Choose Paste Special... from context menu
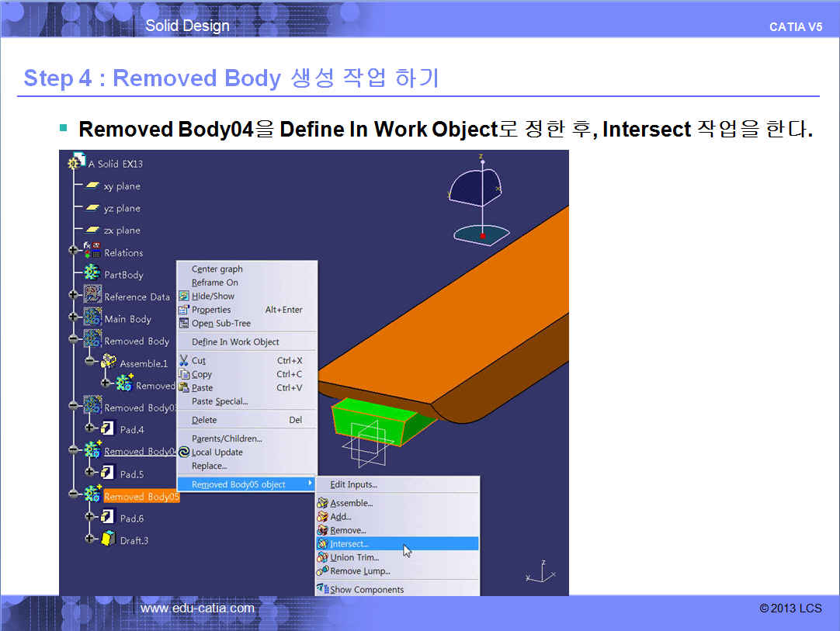The height and width of the screenshot is (631, 840). [247, 401]
